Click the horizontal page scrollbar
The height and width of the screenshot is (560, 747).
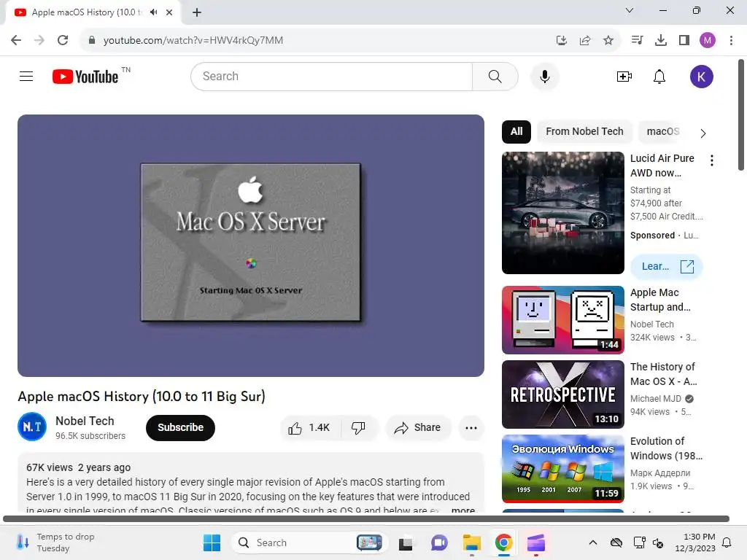pos(366,518)
